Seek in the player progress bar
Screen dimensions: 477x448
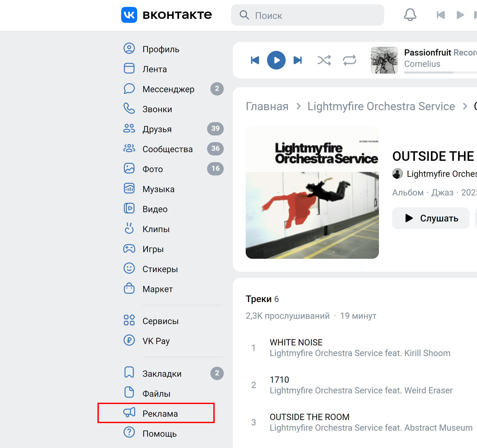click(440, 72)
